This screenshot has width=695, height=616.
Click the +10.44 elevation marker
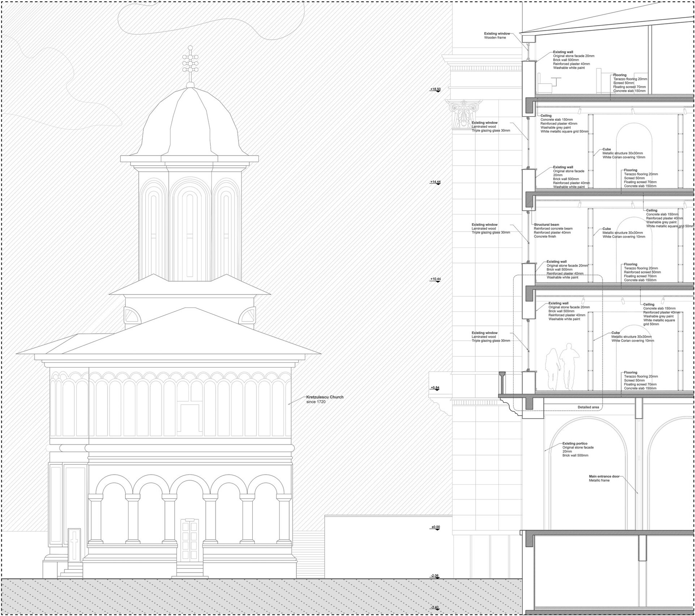(435, 279)
